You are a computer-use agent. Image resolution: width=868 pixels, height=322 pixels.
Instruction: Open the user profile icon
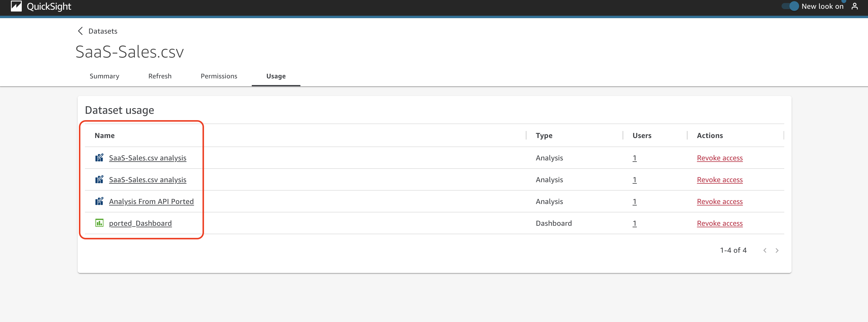(x=854, y=6)
